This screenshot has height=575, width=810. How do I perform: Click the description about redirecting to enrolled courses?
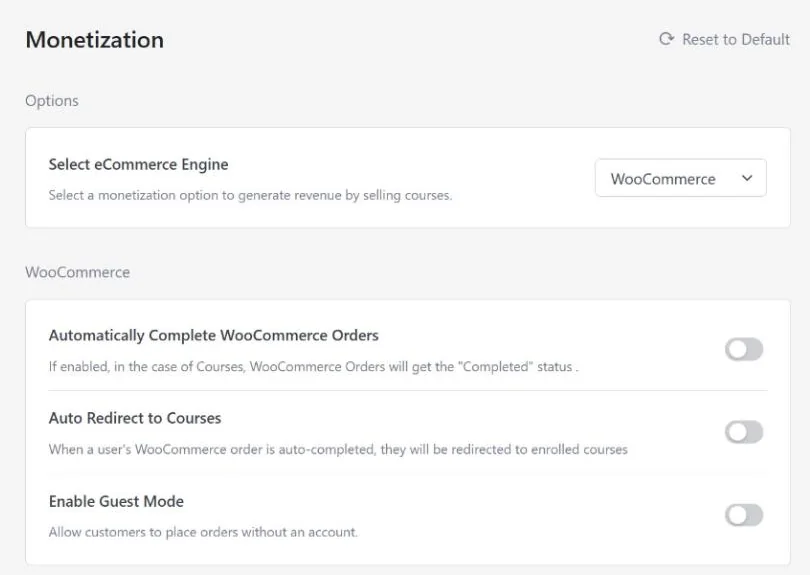tap(338, 449)
